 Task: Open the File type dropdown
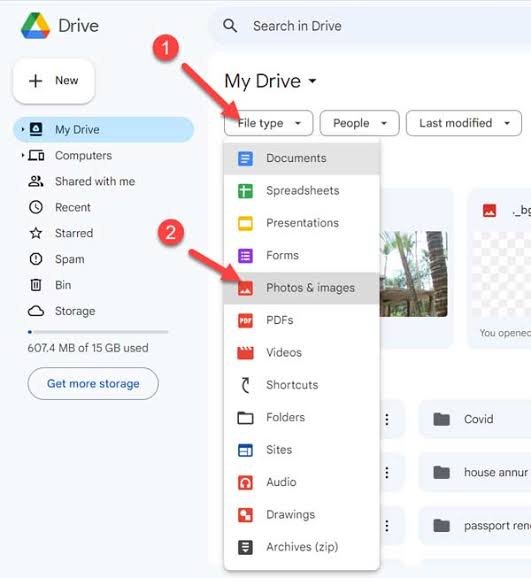(x=268, y=123)
